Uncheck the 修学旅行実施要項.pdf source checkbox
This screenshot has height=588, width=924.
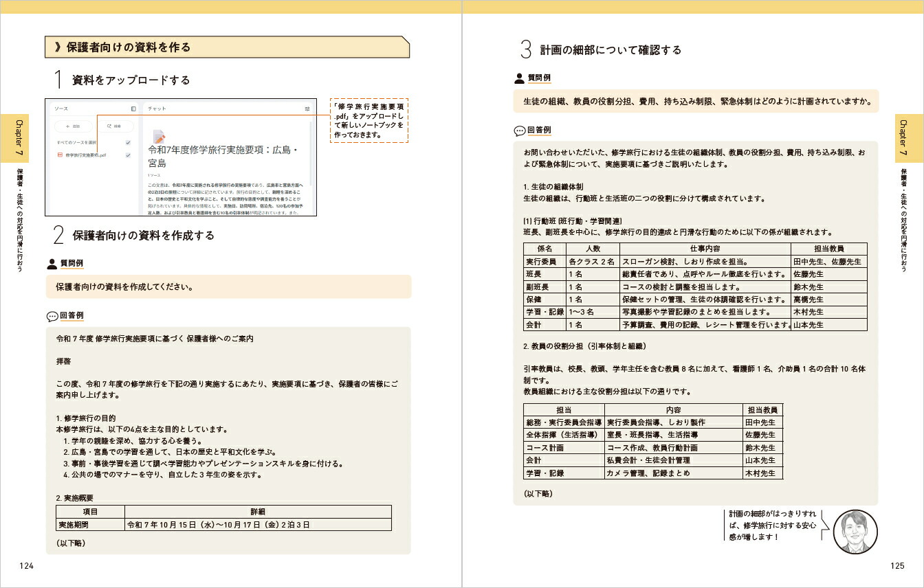(128, 156)
